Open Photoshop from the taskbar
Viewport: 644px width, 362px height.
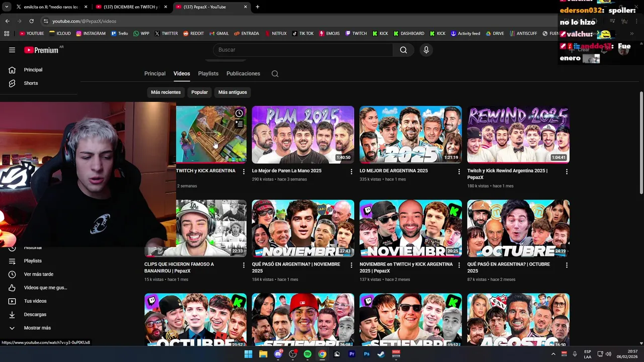(x=367, y=354)
